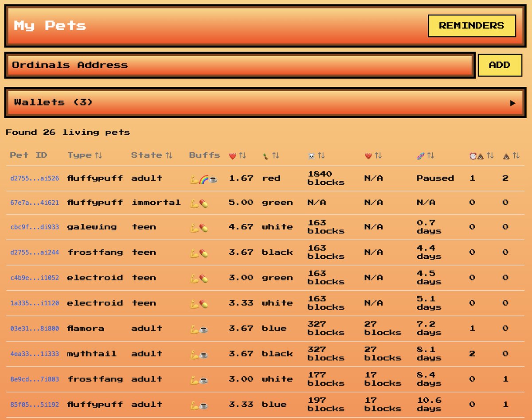Open pet link 1a335...i1120
This screenshot has width=532, height=420.
(x=35, y=303)
